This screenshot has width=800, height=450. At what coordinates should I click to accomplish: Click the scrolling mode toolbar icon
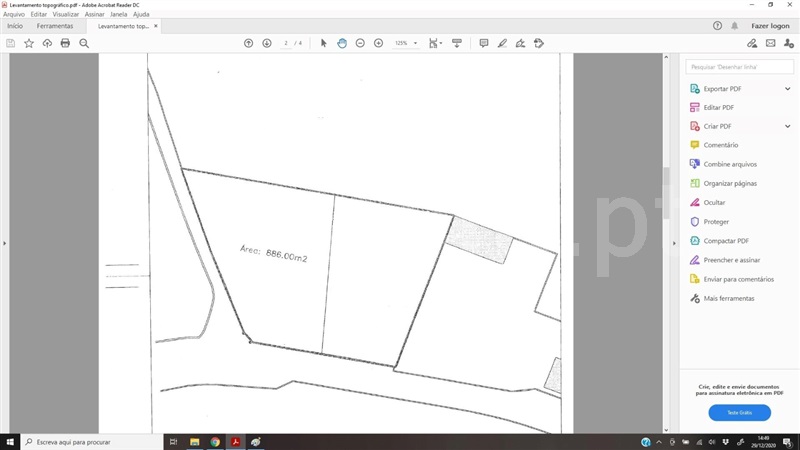(x=457, y=43)
